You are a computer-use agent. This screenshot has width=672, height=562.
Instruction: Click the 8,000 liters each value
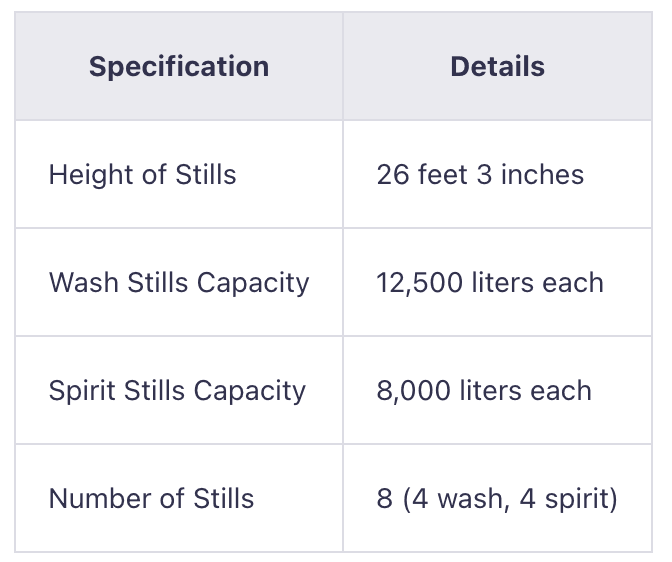484,391
